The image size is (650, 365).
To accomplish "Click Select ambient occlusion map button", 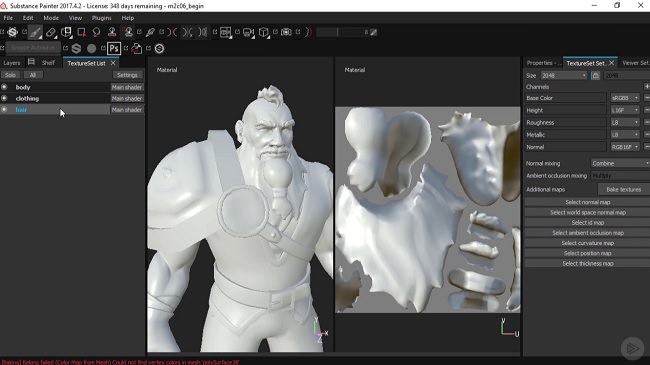I will point(587,233).
